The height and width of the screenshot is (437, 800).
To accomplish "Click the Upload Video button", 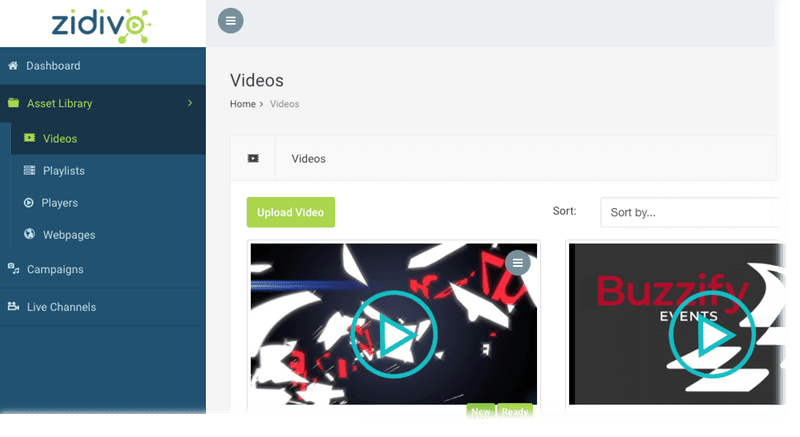I will pos(291,212).
